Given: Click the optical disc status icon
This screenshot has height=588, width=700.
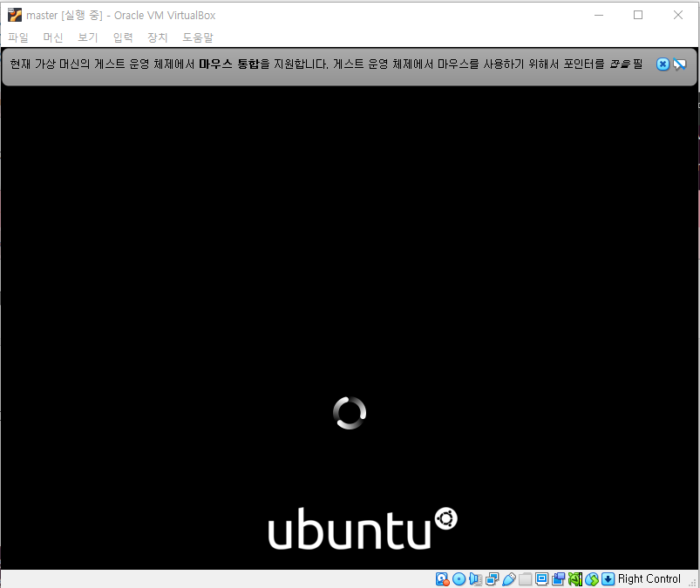Looking at the screenshot, I should click(459, 579).
